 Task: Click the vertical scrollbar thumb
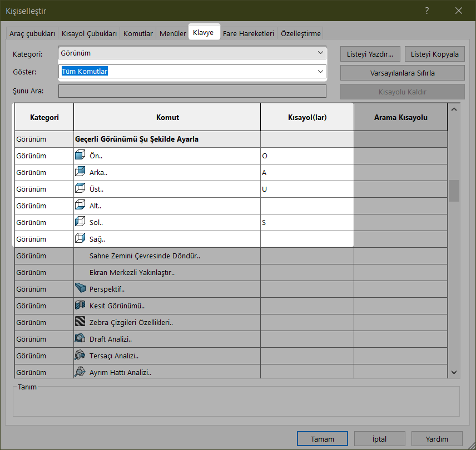(x=454, y=191)
